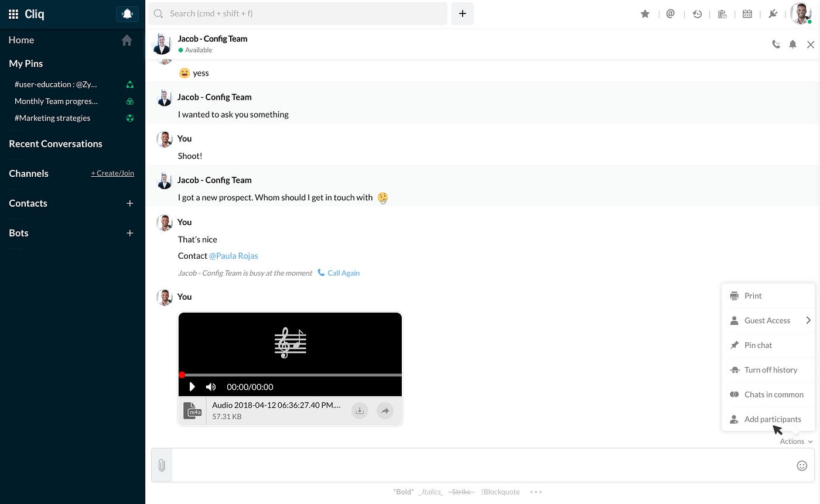
Task: Choose Add participants menu item
Action: point(768,419)
